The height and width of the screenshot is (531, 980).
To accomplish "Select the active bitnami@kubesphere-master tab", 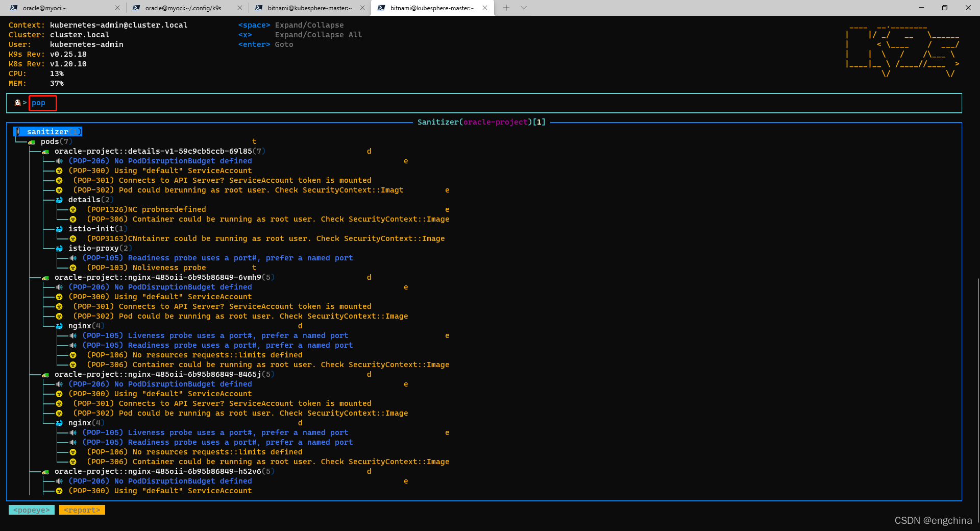I will click(x=432, y=8).
